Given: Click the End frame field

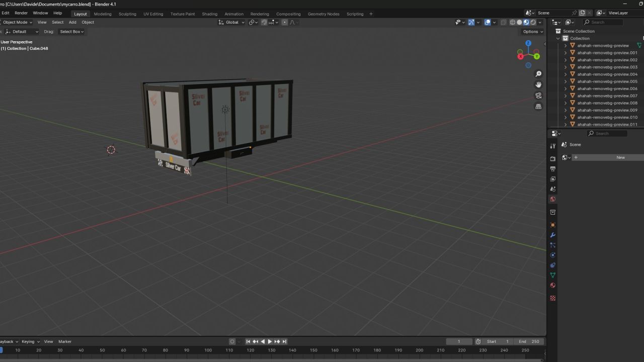Looking at the screenshot, I should [x=529, y=341].
